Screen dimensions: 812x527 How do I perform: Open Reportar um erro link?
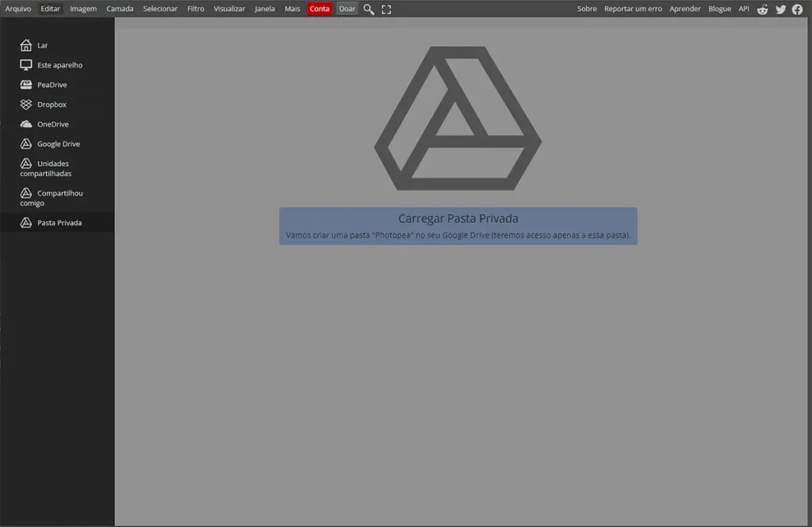pos(633,9)
